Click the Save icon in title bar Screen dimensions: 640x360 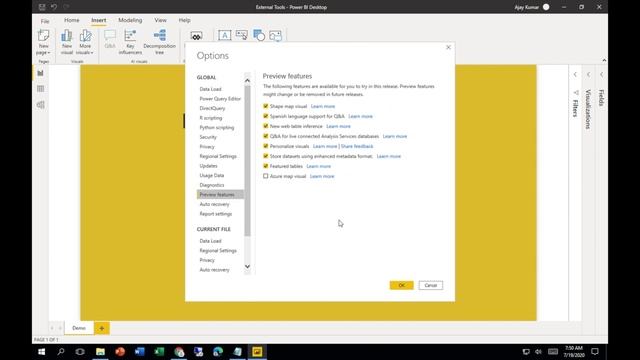(x=42, y=7)
